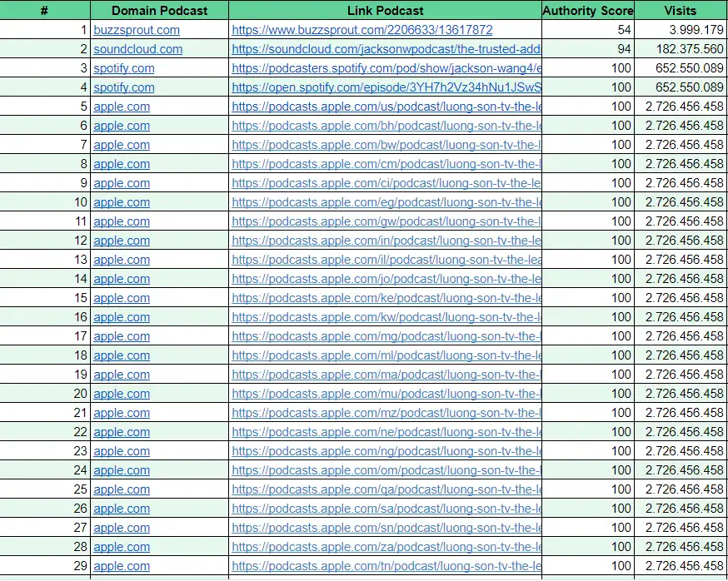Viewport: 728px width, 581px height.
Task: Open the podcasts.apple.com/eg podcast link
Action: [x=386, y=202]
